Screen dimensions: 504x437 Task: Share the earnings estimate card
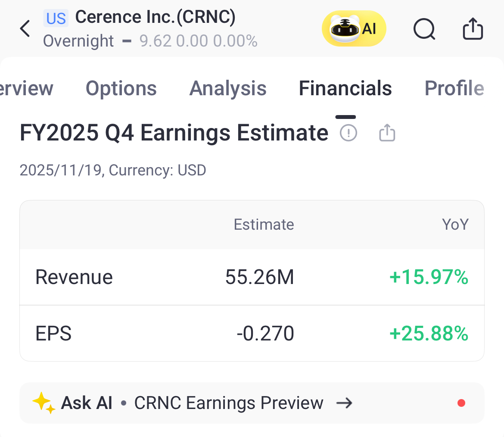pyautogui.click(x=387, y=133)
